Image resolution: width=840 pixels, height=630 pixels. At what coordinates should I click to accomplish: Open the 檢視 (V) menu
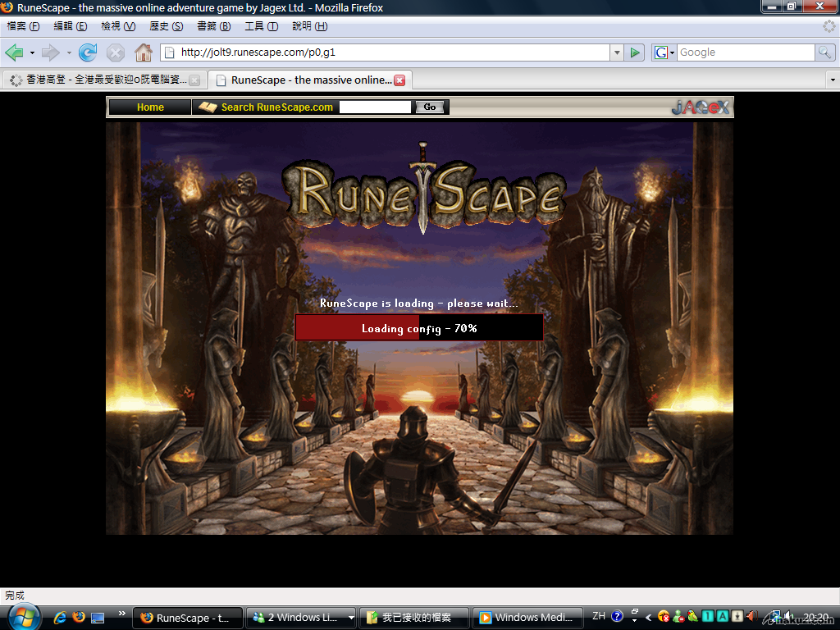[x=118, y=26]
